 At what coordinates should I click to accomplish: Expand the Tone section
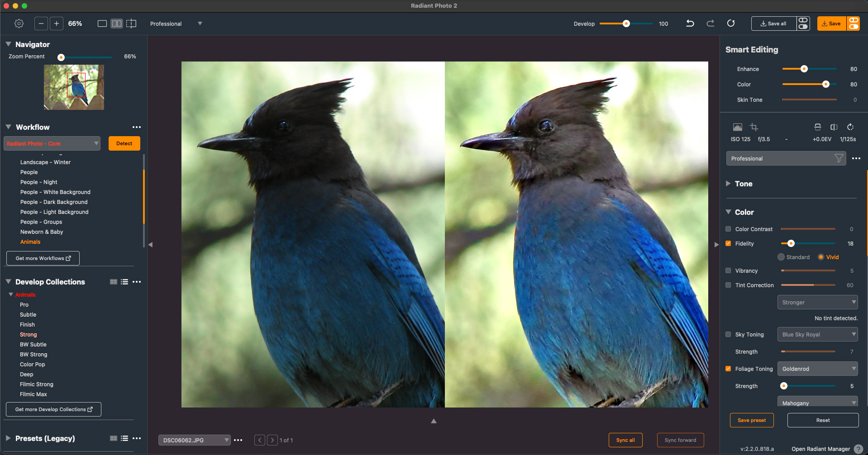pos(728,183)
